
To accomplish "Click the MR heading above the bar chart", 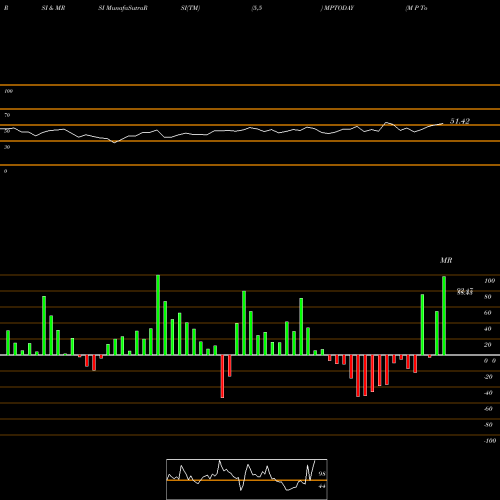I will [x=446, y=260].
